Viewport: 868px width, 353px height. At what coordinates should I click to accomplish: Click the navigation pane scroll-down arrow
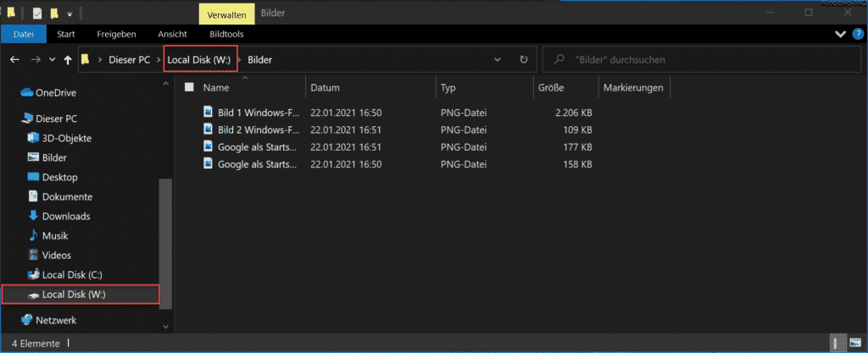point(165,327)
